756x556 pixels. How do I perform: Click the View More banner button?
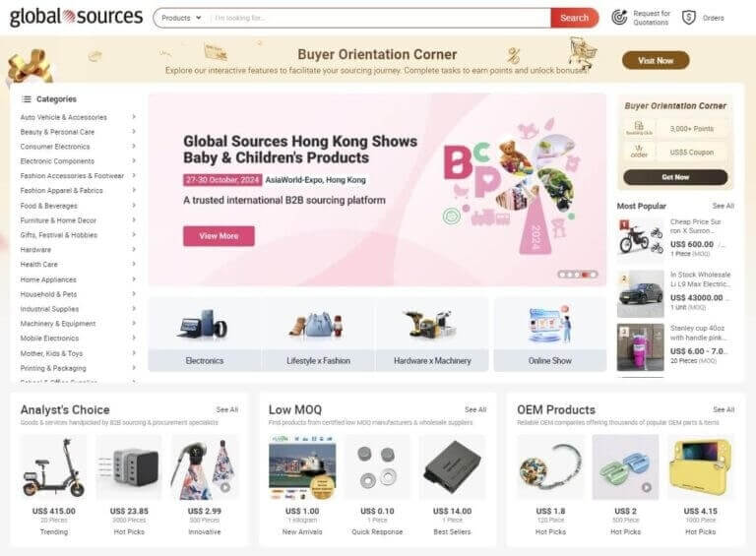[x=219, y=236]
